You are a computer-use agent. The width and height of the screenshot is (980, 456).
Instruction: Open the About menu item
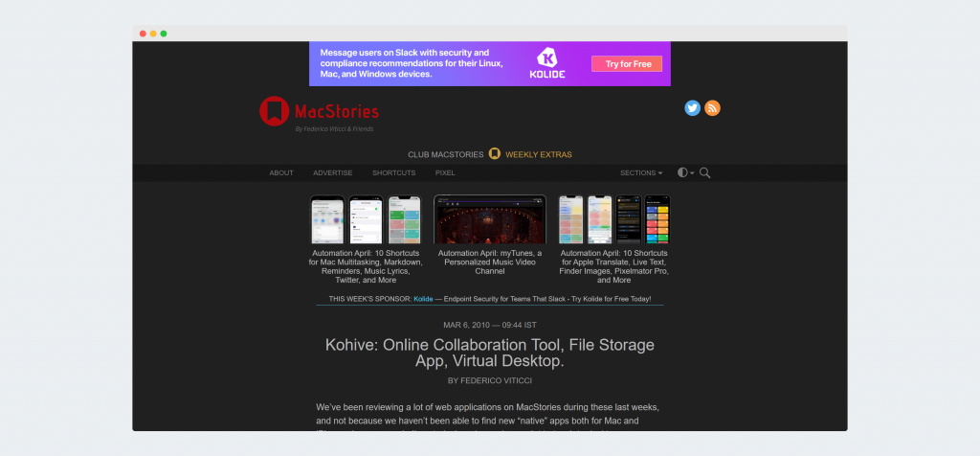click(281, 172)
